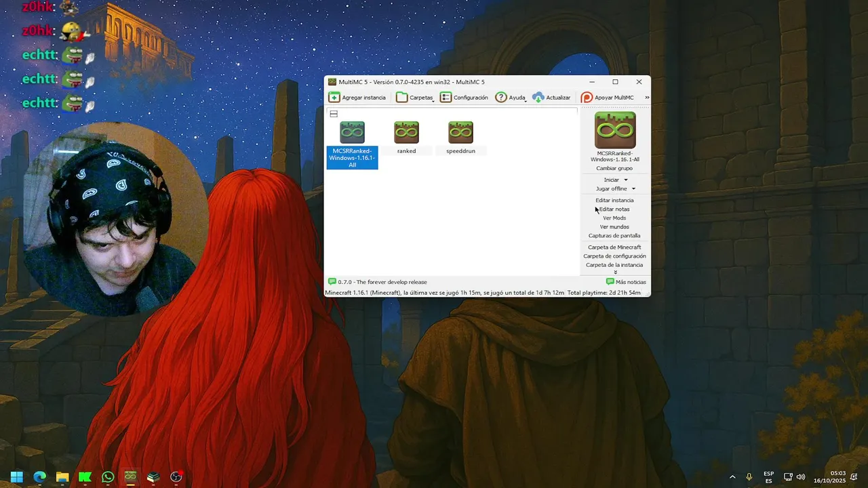Click the network tray icon
Screen dimensions: 868x488
tap(788, 477)
